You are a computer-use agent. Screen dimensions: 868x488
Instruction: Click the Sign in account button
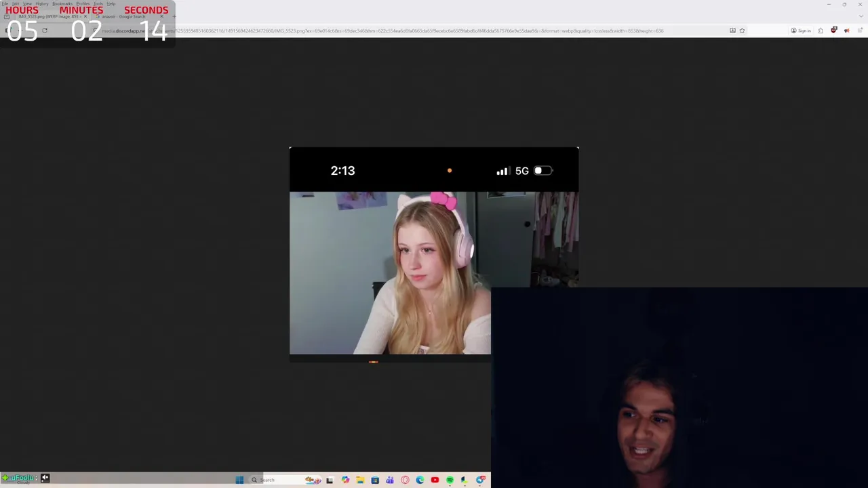[x=801, y=30]
